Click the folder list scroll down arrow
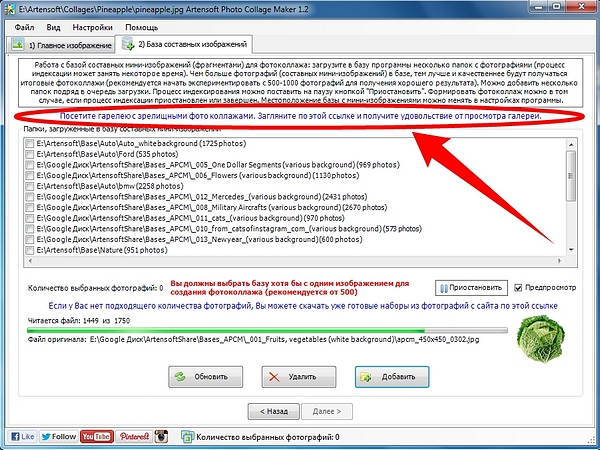Viewport: 600px width, 450px height. [571, 250]
